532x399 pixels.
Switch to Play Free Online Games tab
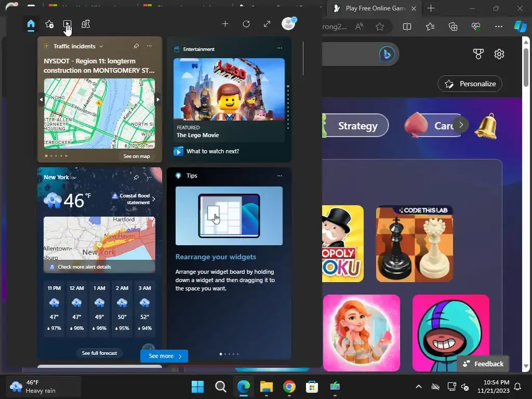[374, 8]
